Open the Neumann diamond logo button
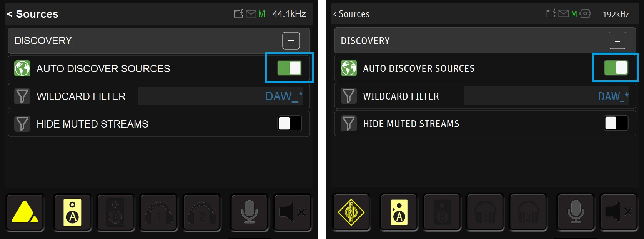This screenshot has height=239, width=644. click(351, 212)
